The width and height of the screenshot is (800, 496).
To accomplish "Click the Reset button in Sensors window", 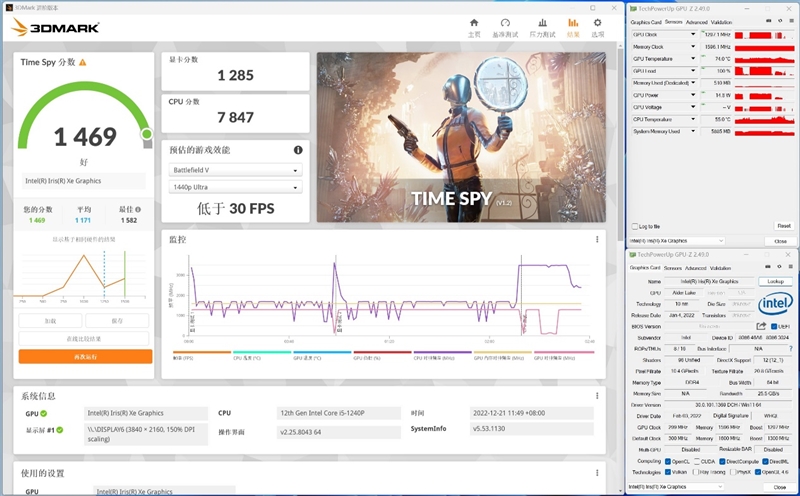I will 784,226.
